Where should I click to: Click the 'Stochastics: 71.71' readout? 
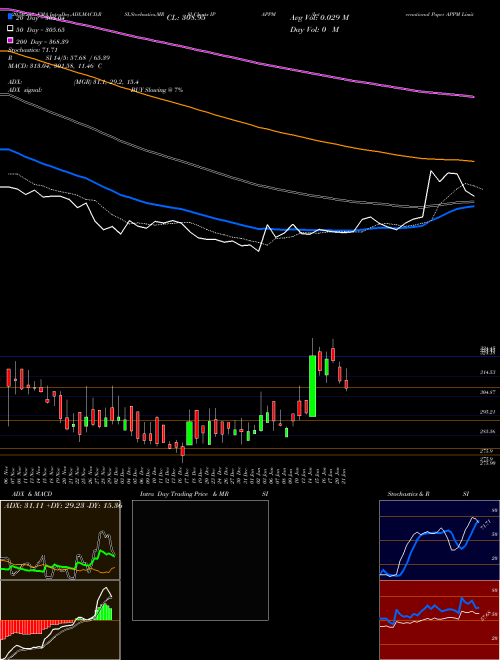tap(33, 50)
